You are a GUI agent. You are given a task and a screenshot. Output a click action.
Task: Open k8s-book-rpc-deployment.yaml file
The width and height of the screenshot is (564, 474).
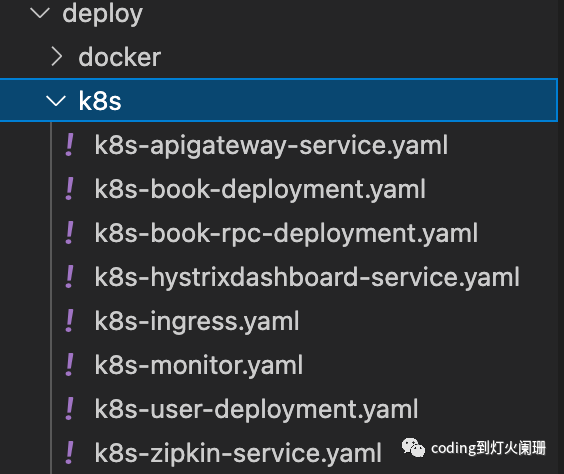(286, 234)
